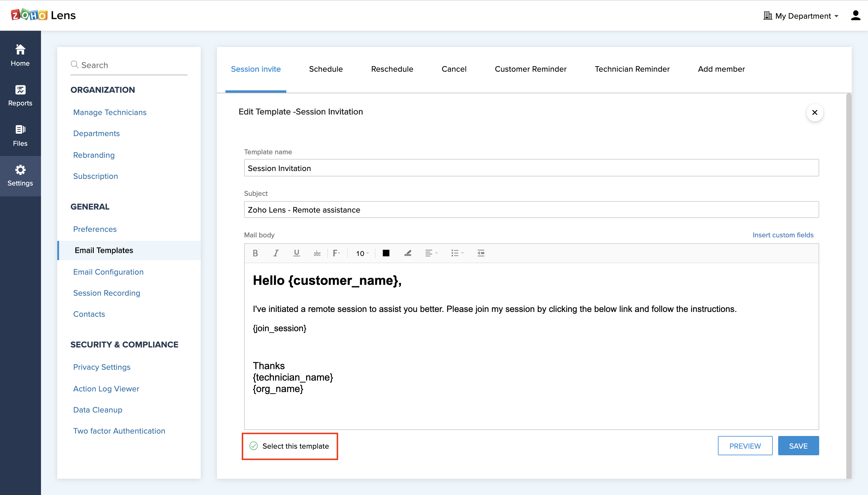
Task: Open the Customer Reminder tab
Action: [x=530, y=69]
